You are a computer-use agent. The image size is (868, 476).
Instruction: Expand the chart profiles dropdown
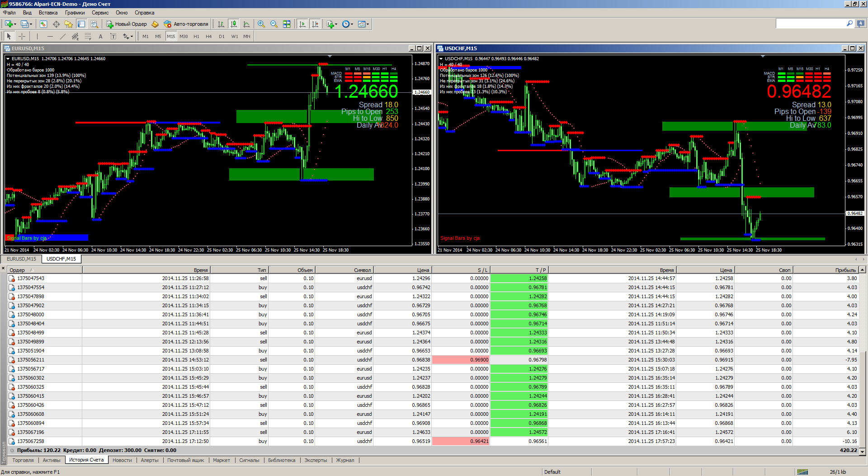pos(26,24)
